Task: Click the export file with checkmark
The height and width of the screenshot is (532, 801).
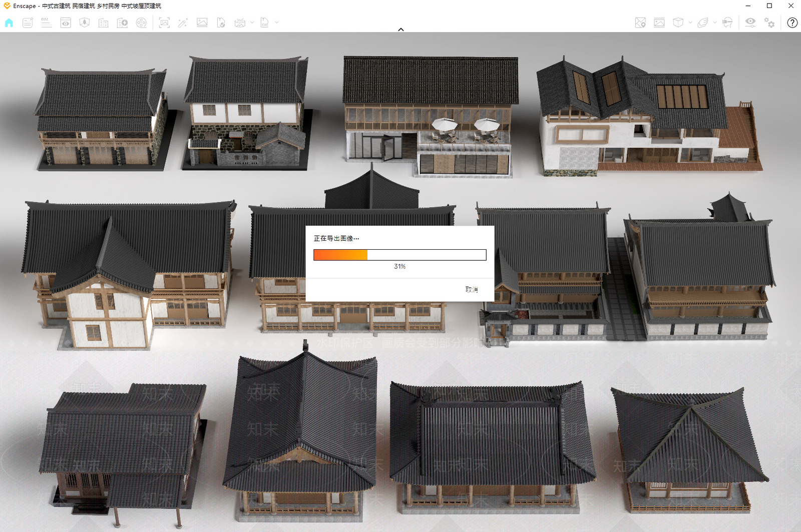Action: click(x=221, y=23)
